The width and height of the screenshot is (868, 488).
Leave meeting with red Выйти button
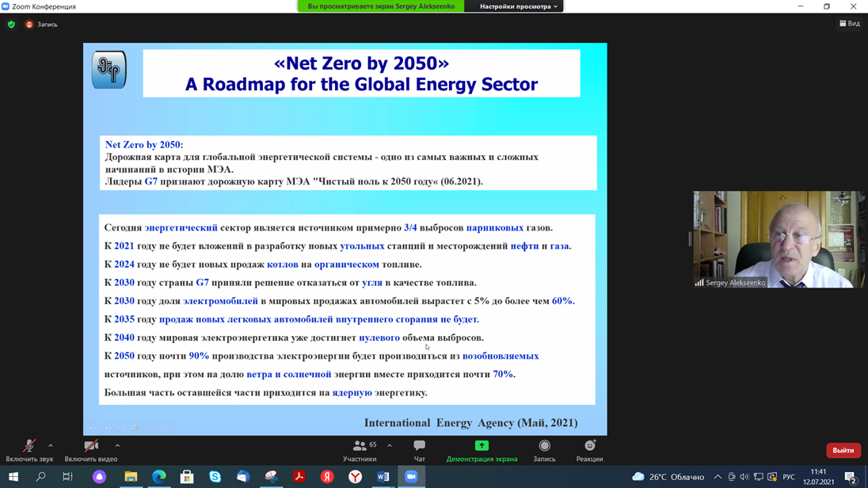coord(843,450)
